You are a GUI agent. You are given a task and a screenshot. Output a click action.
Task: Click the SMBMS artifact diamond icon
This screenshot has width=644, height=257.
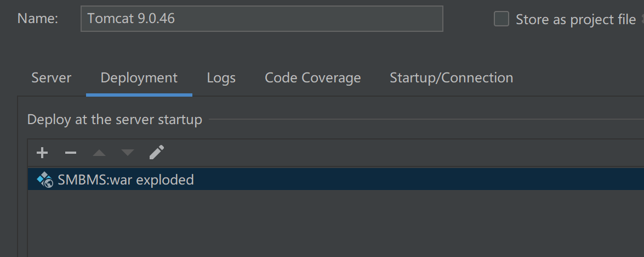[x=44, y=179]
